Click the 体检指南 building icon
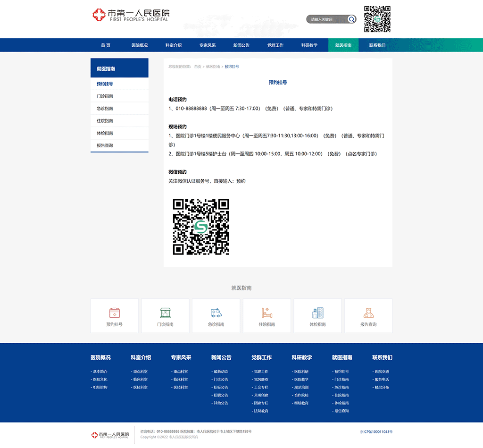Screen dimensions: 483x448 (x=318, y=313)
